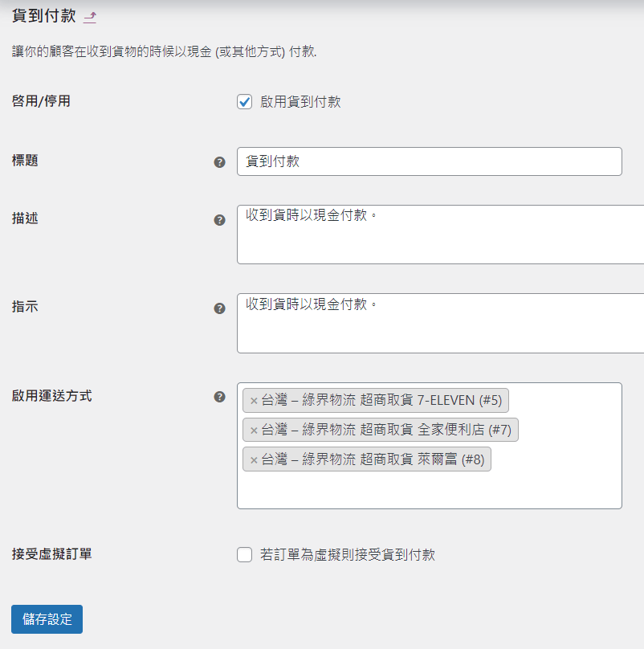Viewport: 644px width, 649px height.
Task: Click the 啟用運送方式 field label
Action: pos(51,396)
